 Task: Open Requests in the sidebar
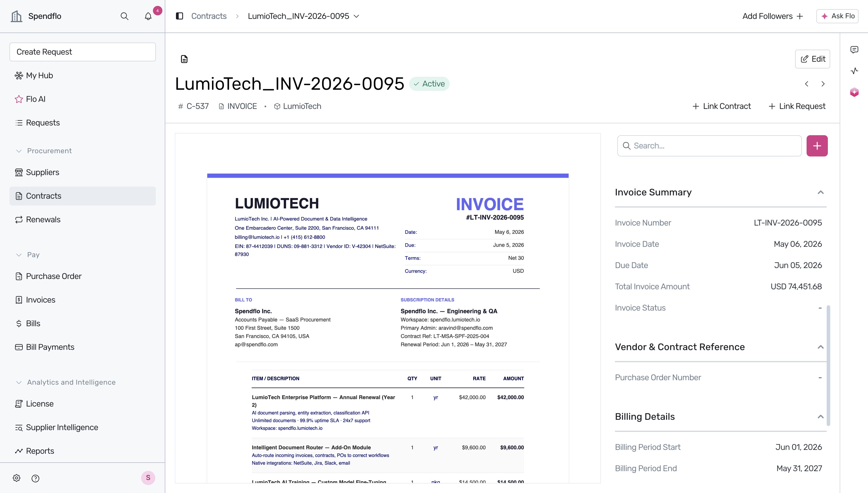(x=83, y=123)
